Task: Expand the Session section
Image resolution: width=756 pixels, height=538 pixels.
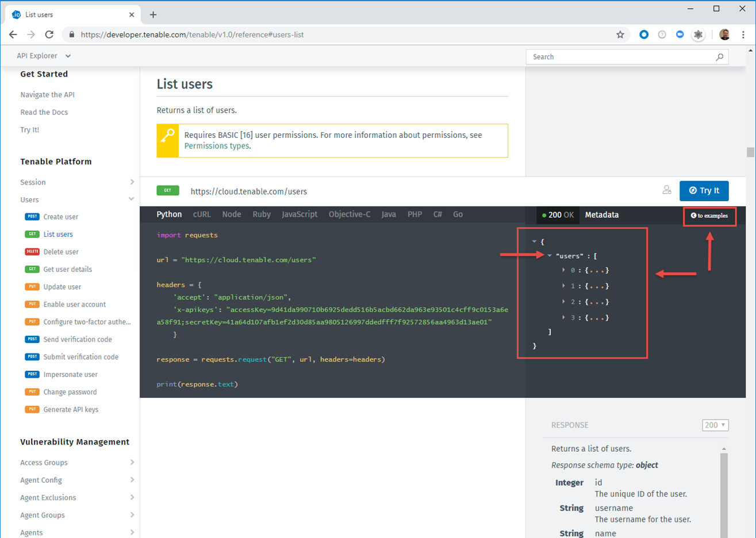Action: click(132, 182)
